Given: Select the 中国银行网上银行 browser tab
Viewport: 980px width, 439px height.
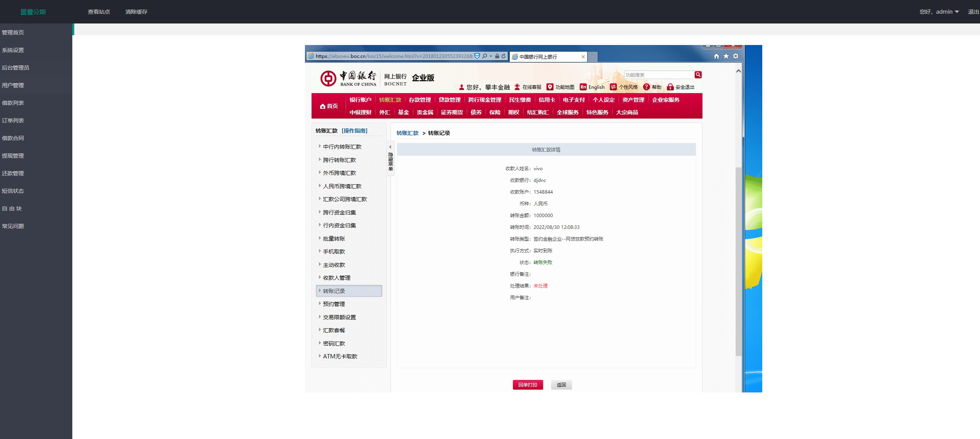Looking at the screenshot, I should (x=537, y=56).
